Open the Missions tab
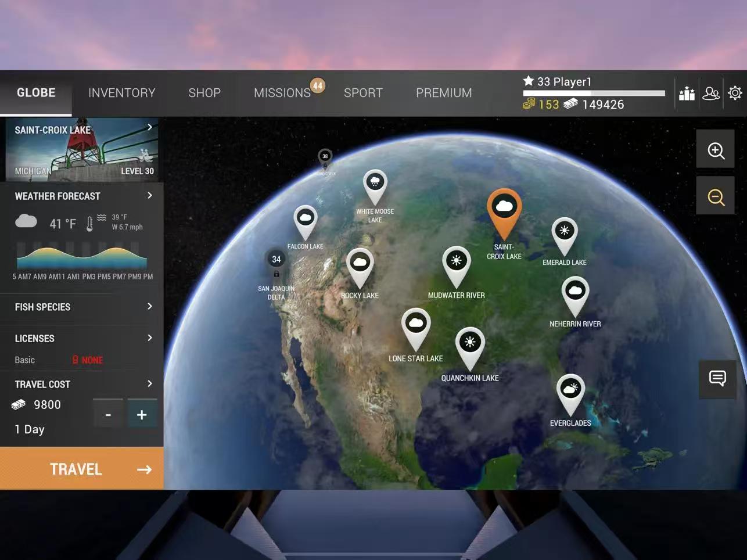 point(282,93)
